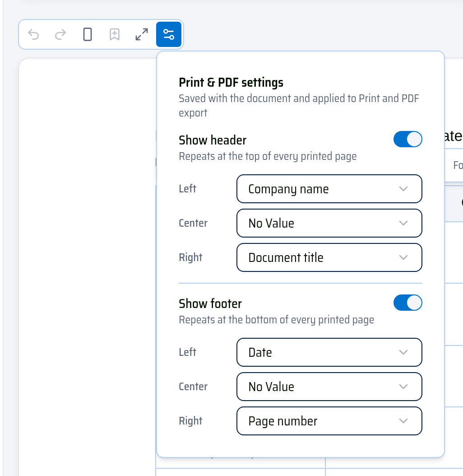Image resolution: width=463 pixels, height=476 pixels.
Task: Click the Show header label
Action: click(213, 140)
